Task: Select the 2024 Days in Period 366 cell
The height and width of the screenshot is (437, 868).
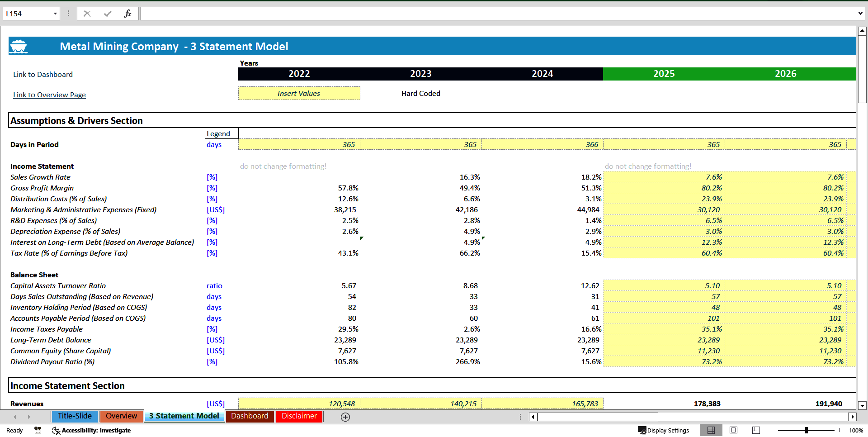Action: (x=542, y=144)
